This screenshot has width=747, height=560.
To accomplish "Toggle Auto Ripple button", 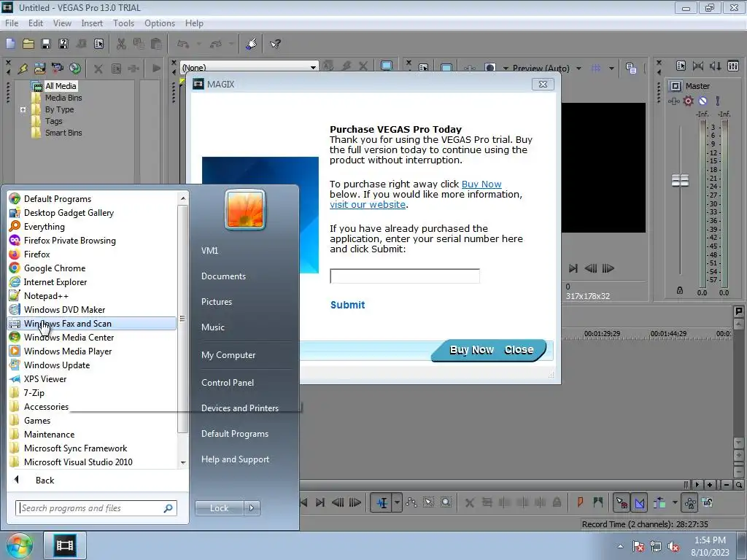I will click(659, 502).
